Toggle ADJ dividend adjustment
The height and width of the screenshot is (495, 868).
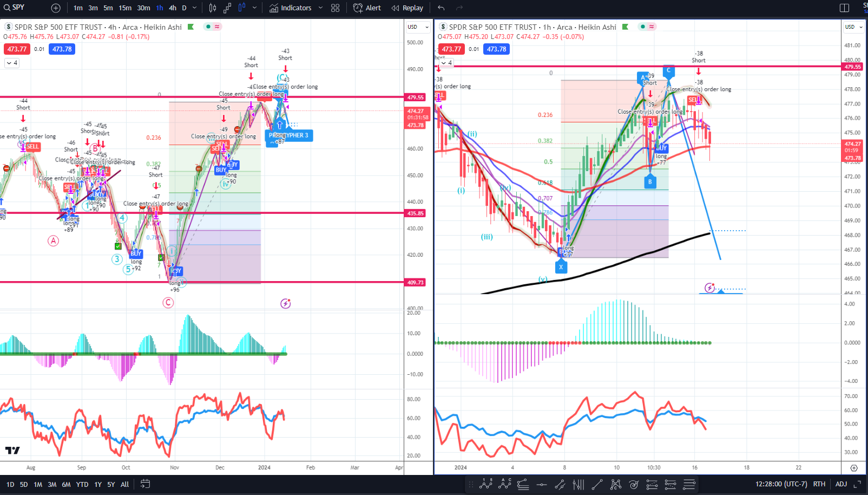tap(841, 484)
